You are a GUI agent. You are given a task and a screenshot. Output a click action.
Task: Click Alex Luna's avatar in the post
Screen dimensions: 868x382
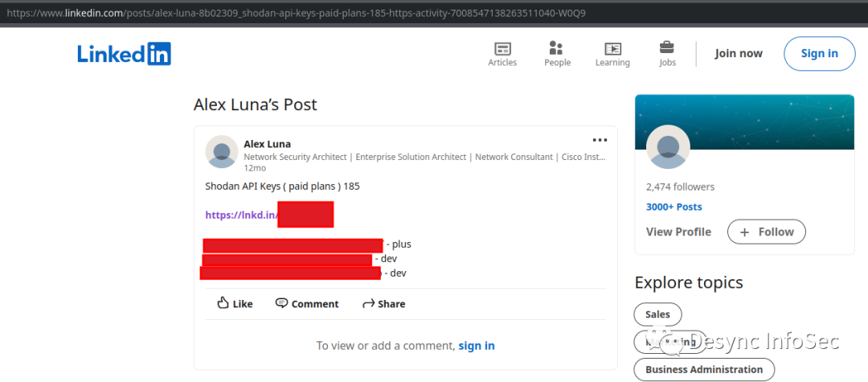[x=222, y=151]
